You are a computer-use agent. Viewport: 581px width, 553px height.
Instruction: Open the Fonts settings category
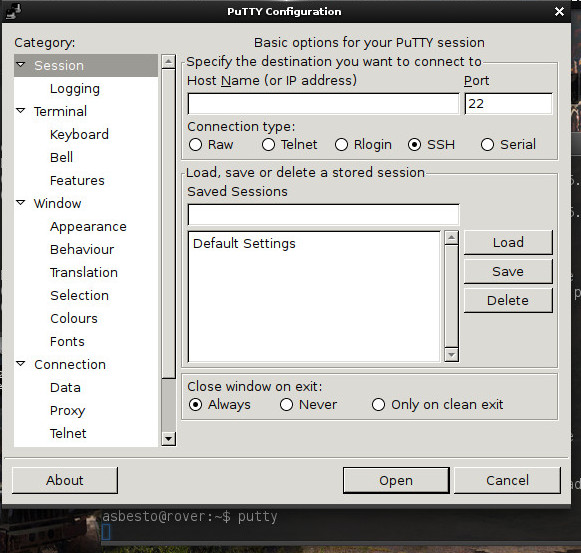[x=67, y=341]
